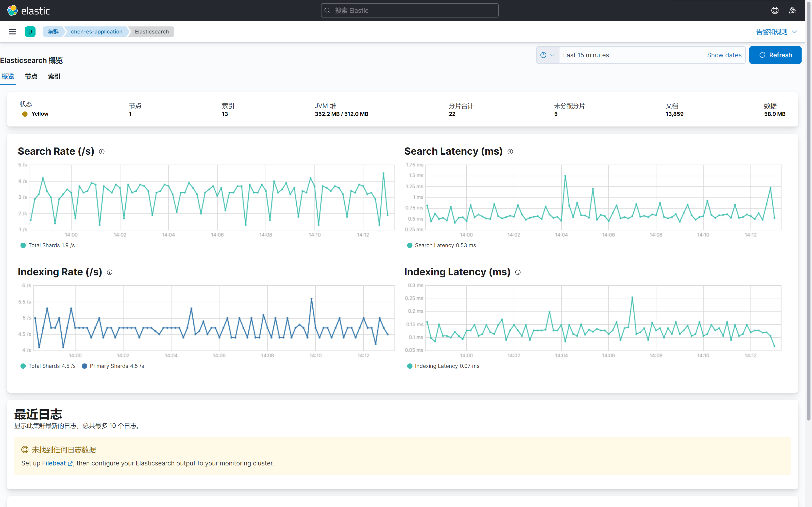812x507 pixels.
Task: Click Last 15 minutes time range
Action: [586, 55]
